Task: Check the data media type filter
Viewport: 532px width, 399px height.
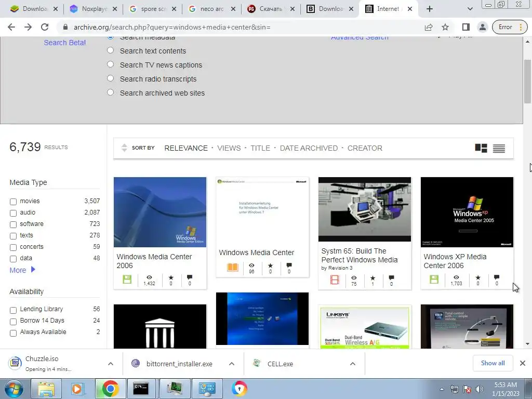Action: tap(13, 259)
